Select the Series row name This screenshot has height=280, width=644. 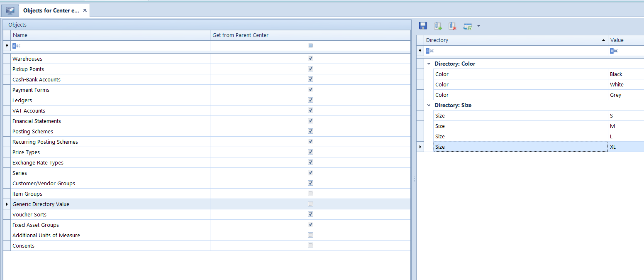click(x=20, y=173)
